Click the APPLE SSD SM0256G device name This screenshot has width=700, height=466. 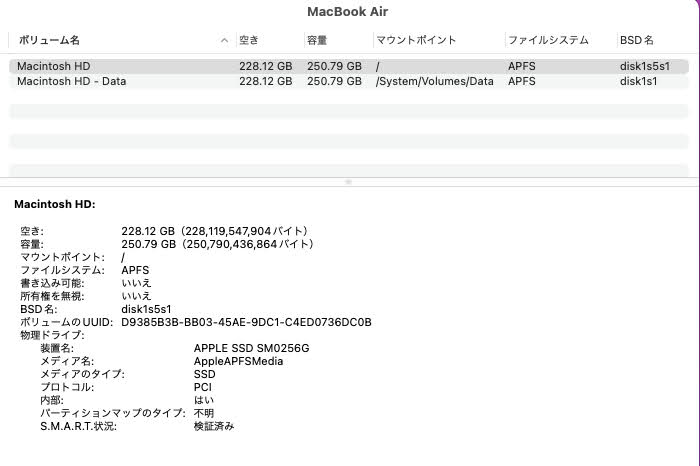point(251,348)
